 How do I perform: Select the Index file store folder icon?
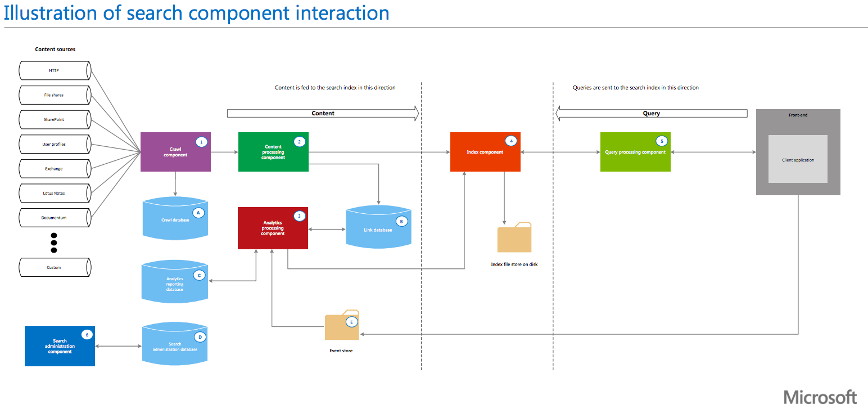click(514, 237)
